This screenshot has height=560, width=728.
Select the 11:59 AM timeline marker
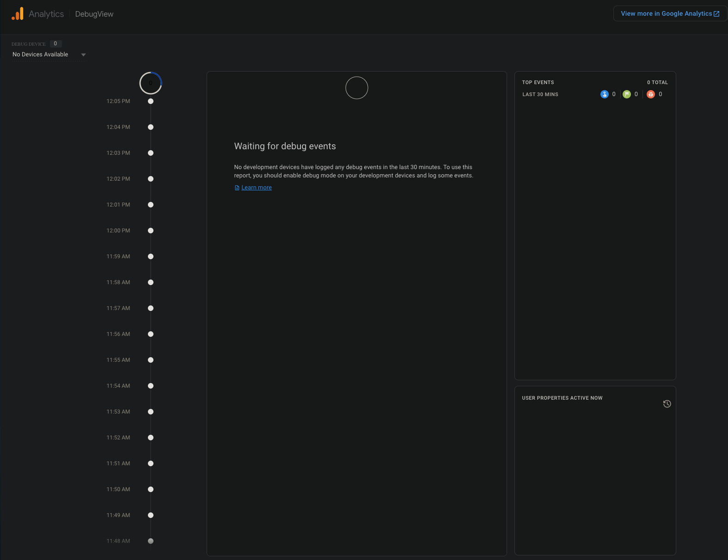(151, 256)
